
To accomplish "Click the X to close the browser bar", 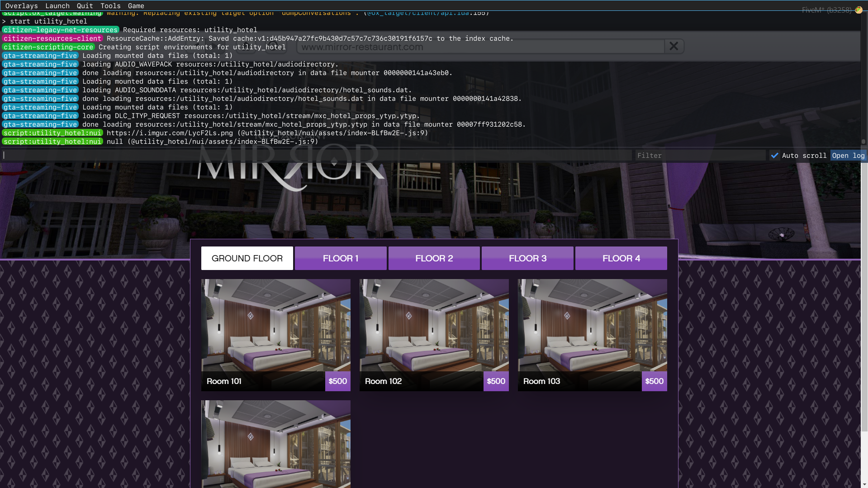I will 674,46.
